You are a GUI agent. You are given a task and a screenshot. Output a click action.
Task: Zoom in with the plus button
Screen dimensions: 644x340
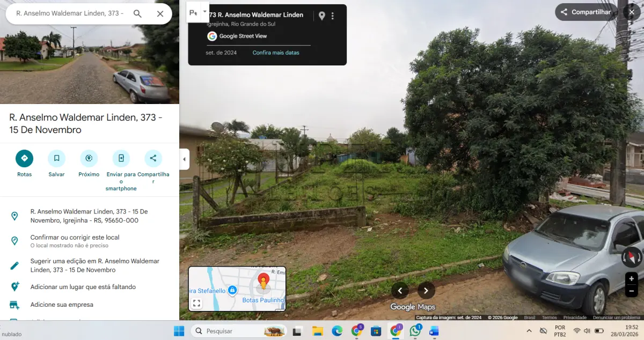632,278
